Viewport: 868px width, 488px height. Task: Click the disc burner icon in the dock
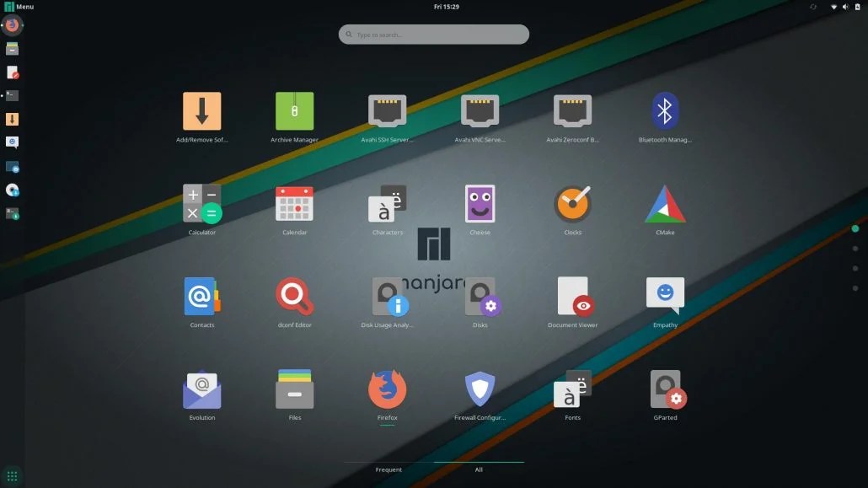point(12,190)
